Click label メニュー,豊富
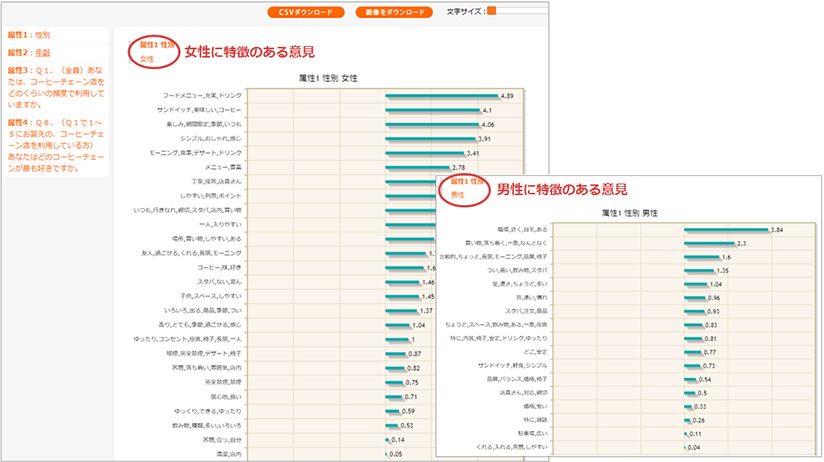The width and height of the screenshot is (824, 462). [223, 167]
